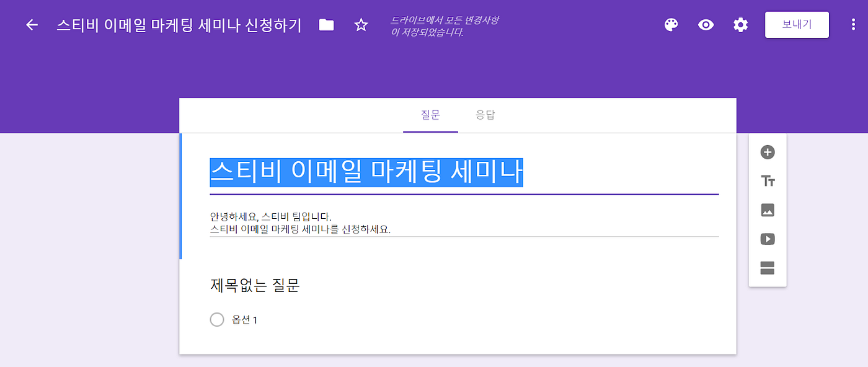The image size is (868, 367).
Task: Add image icon in side toolbar
Action: coord(768,210)
